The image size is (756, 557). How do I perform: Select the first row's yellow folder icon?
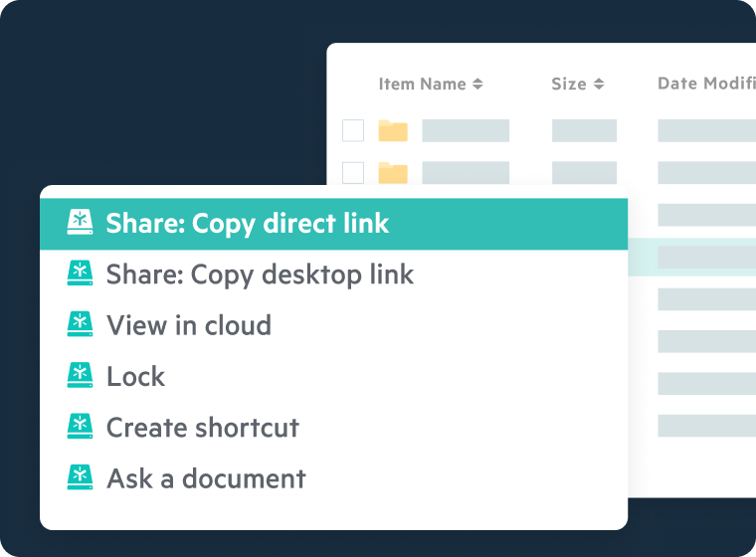pos(393,130)
